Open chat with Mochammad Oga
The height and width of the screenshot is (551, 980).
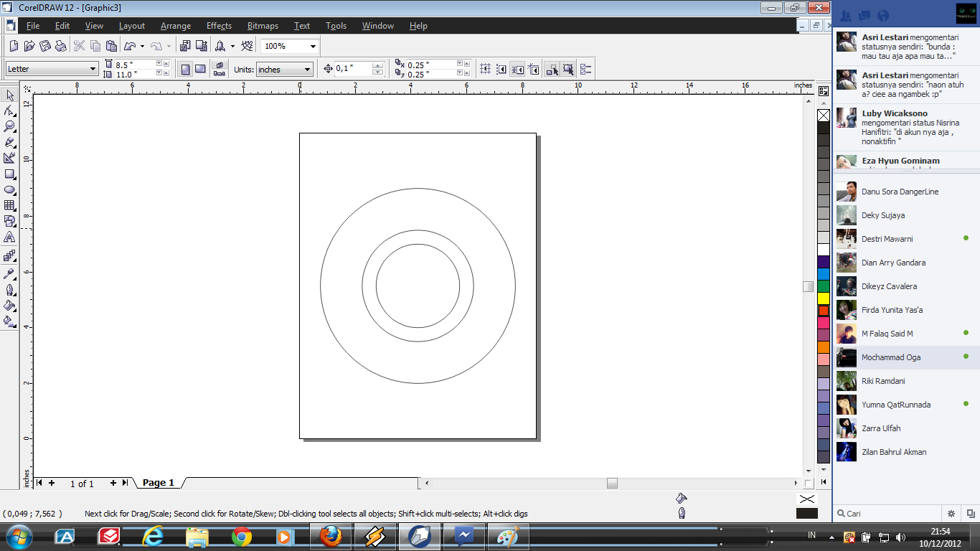(905, 357)
